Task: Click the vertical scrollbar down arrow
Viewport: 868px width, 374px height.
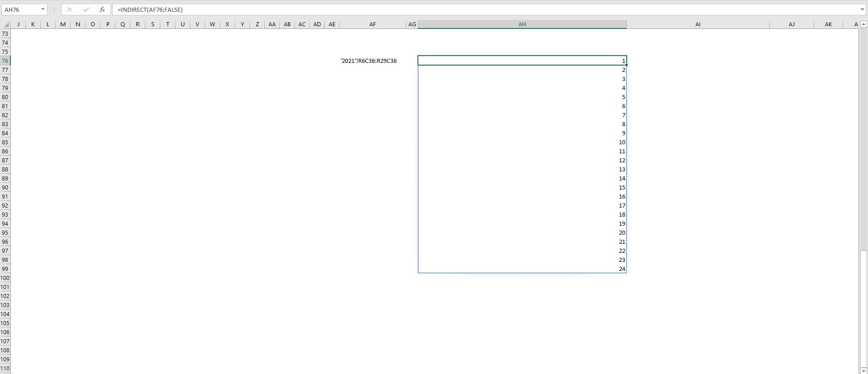Action: point(863,370)
